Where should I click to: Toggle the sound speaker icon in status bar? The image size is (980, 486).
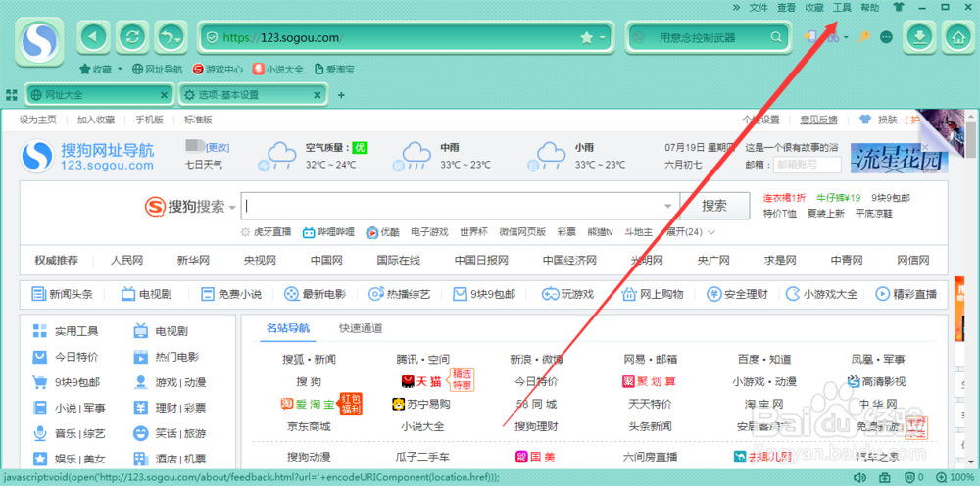(x=858, y=478)
